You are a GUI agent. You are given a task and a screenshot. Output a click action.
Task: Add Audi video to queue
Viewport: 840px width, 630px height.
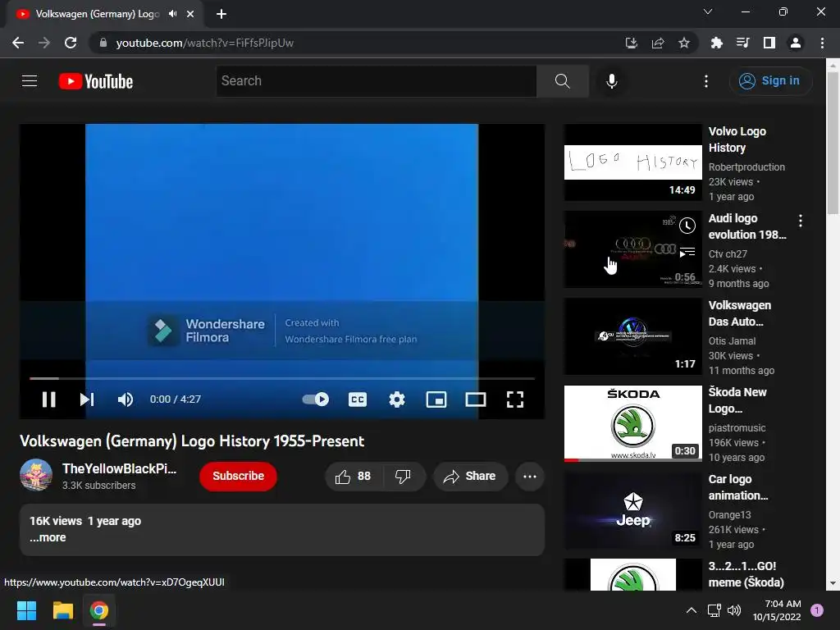pos(687,252)
